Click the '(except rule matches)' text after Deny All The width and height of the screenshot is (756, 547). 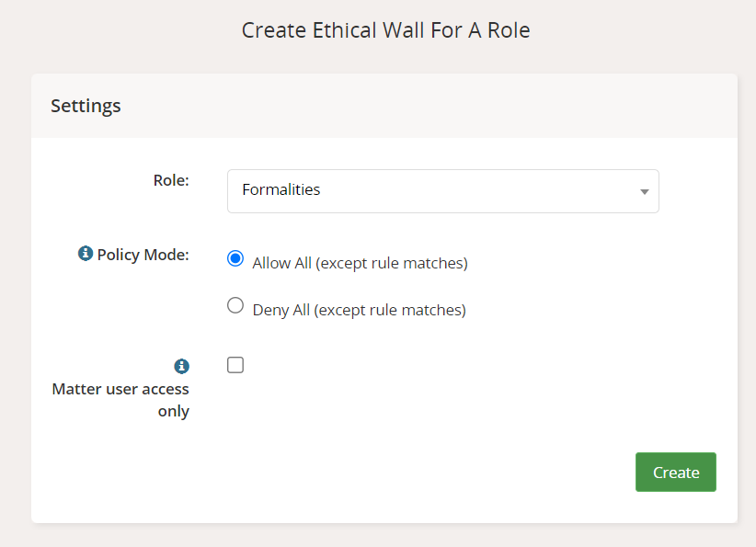tap(390, 310)
